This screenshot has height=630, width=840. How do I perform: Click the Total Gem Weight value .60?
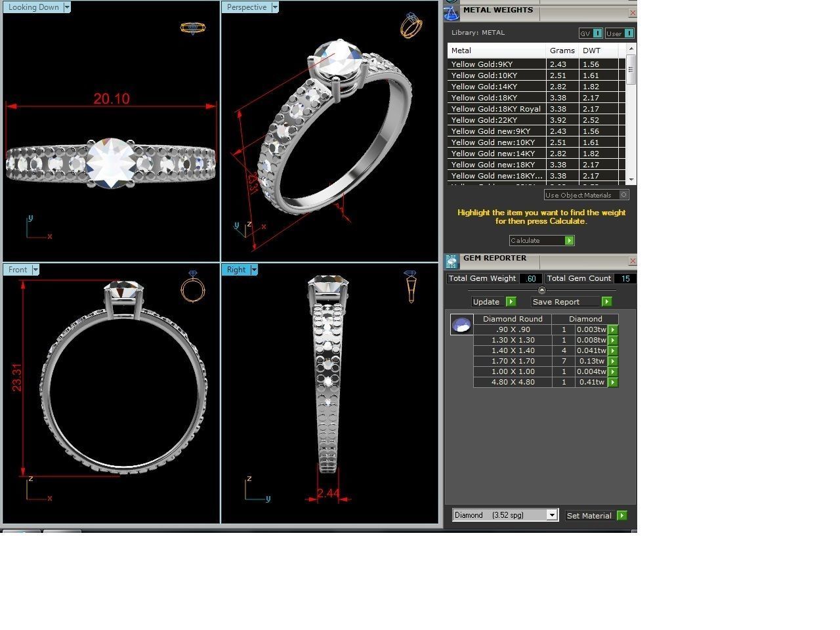531,279
